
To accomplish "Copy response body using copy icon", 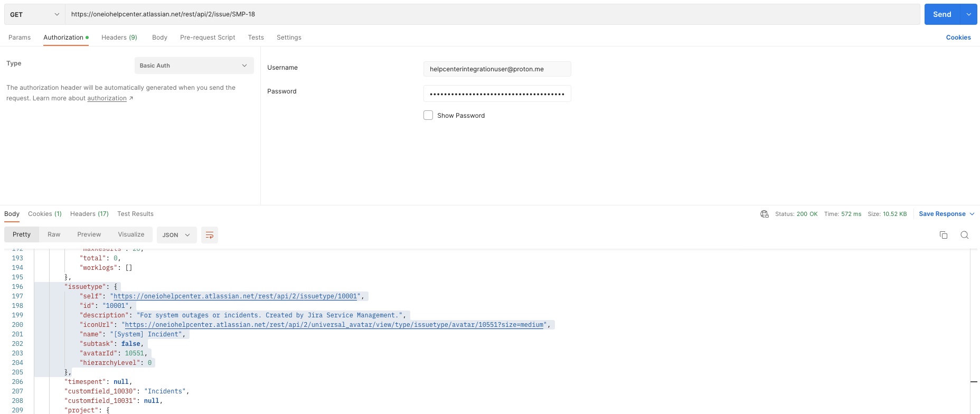I will click(944, 235).
